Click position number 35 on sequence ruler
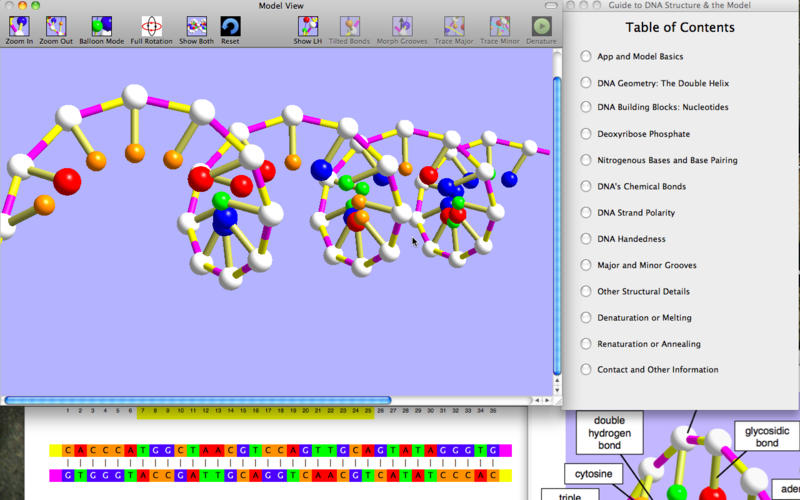Screen dimensions: 800x500 click(x=493, y=411)
